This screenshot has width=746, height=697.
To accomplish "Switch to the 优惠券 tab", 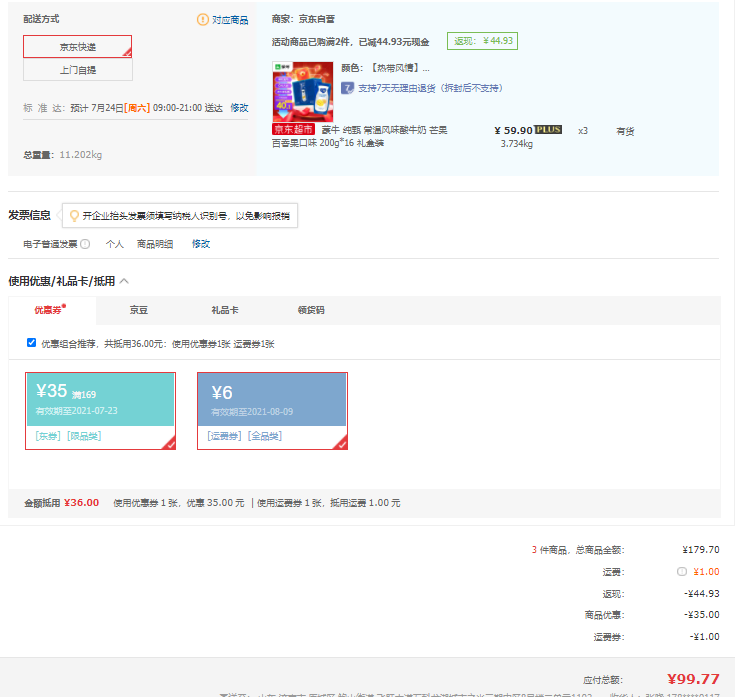I will [x=49, y=310].
